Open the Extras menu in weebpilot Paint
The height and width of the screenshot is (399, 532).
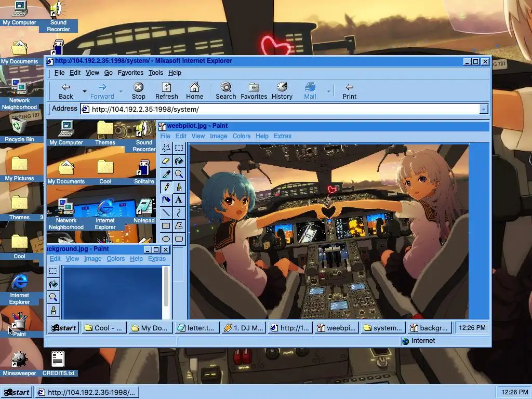[282, 136]
